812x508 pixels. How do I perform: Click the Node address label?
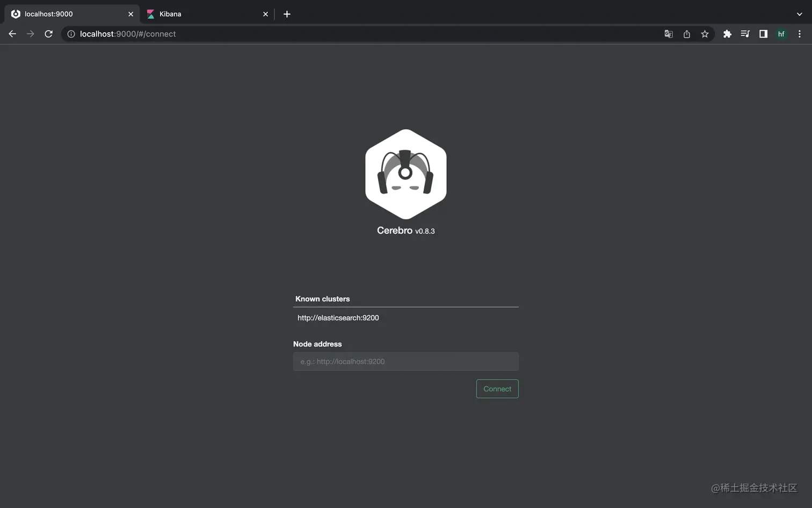coord(317,344)
